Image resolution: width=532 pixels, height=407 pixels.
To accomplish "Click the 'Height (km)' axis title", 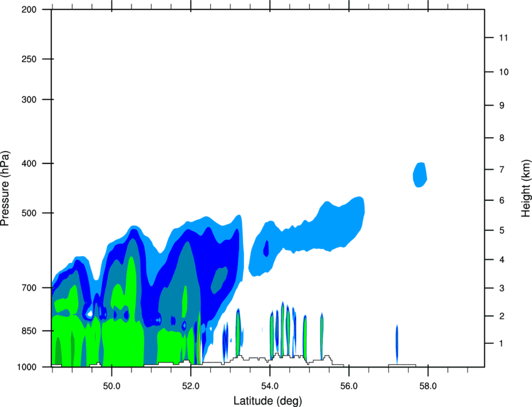I will click(526, 188).
